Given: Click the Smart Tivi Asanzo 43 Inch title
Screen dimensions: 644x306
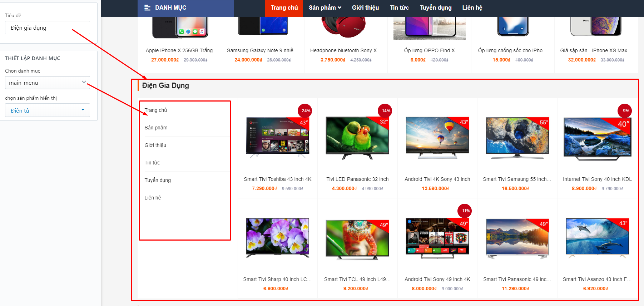Looking at the screenshot, I should click(597, 279).
